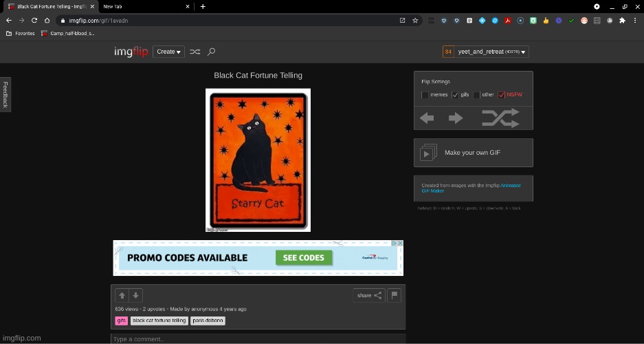This screenshot has height=344, width=644.
Task: Go to next image with right arrow
Action: (x=456, y=118)
